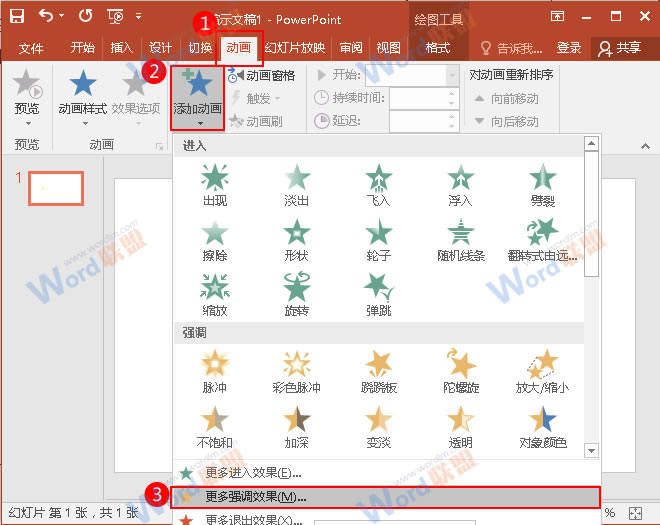The height and width of the screenshot is (525, 660).
Task: Select the 对象颜色 (Object Color) emphasis effect
Action: point(542,423)
